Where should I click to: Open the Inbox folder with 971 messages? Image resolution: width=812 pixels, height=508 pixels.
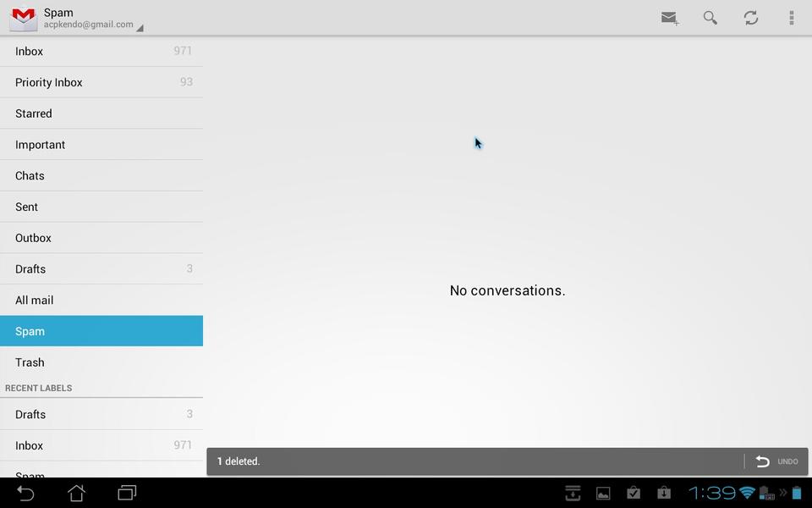101,52
